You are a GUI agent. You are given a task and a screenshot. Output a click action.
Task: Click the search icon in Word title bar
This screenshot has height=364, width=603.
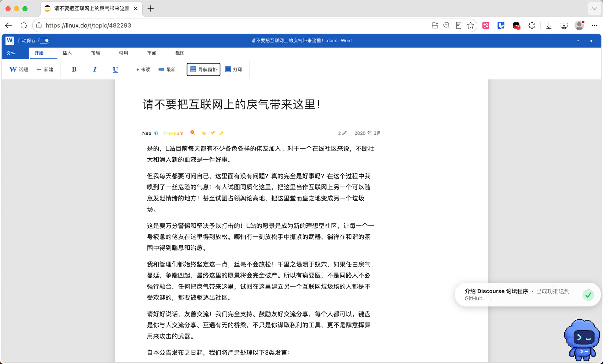(578, 41)
